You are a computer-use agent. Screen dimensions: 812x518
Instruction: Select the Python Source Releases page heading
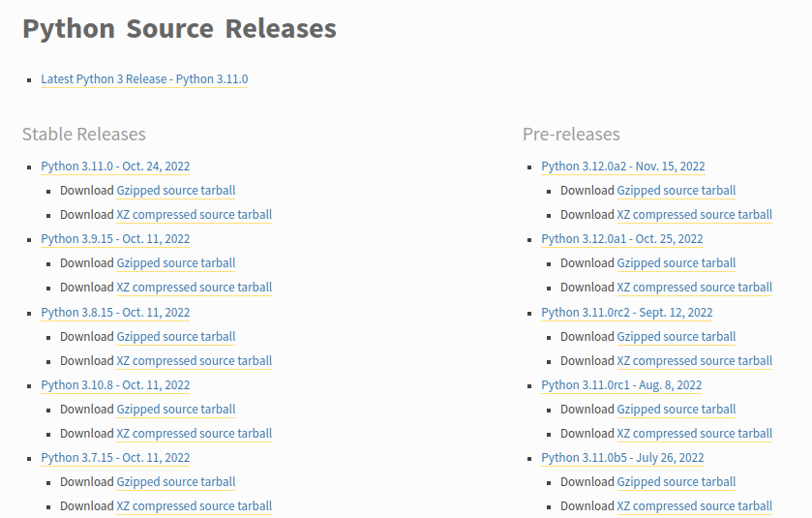pos(180,28)
